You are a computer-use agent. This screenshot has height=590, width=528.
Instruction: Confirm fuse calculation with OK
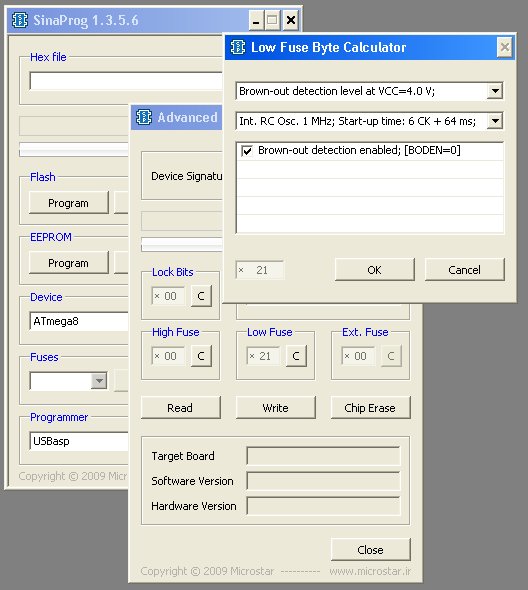[374, 270]
